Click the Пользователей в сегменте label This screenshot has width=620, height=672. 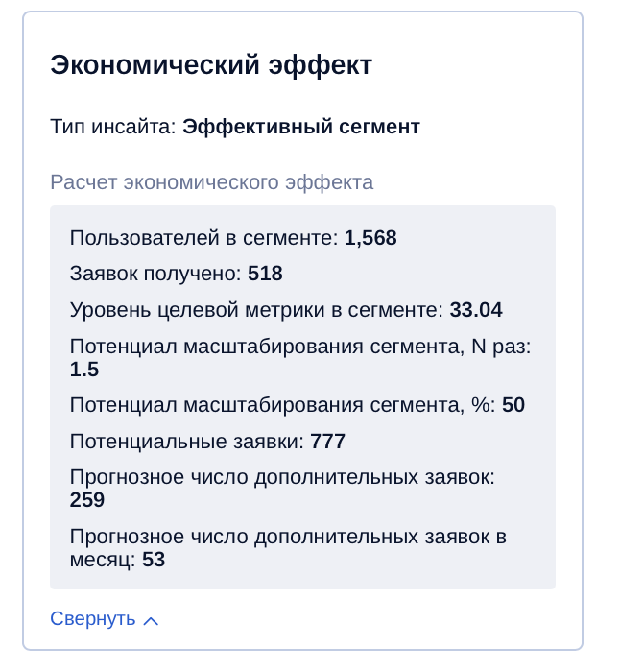point(203,238)
